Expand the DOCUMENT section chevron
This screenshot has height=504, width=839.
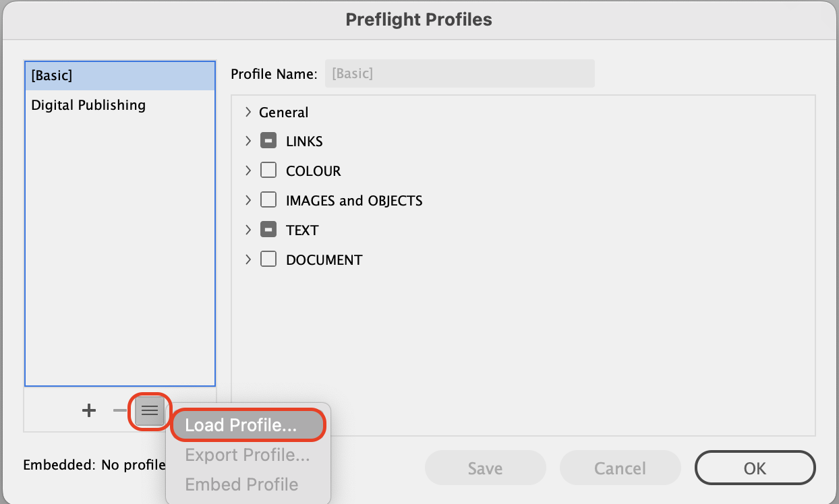tap(248, 259)
